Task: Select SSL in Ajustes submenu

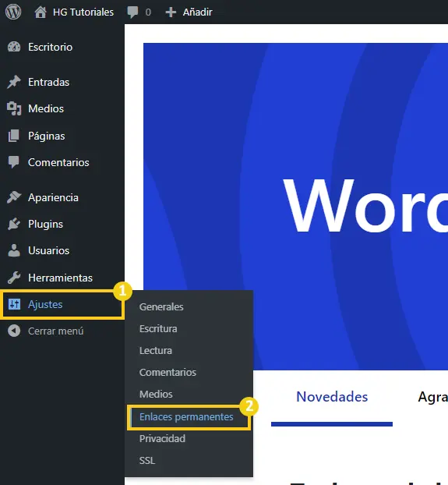Action: pos(147,460)
